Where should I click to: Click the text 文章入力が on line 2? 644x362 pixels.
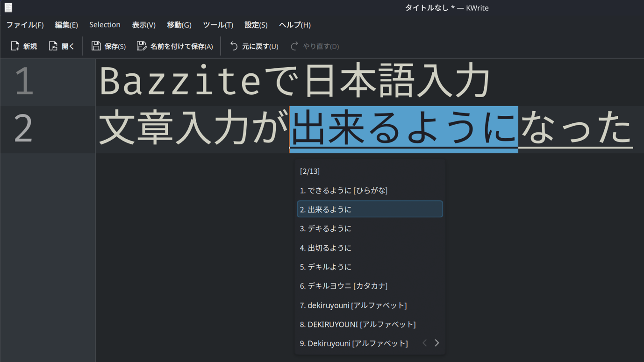point(194,128)
